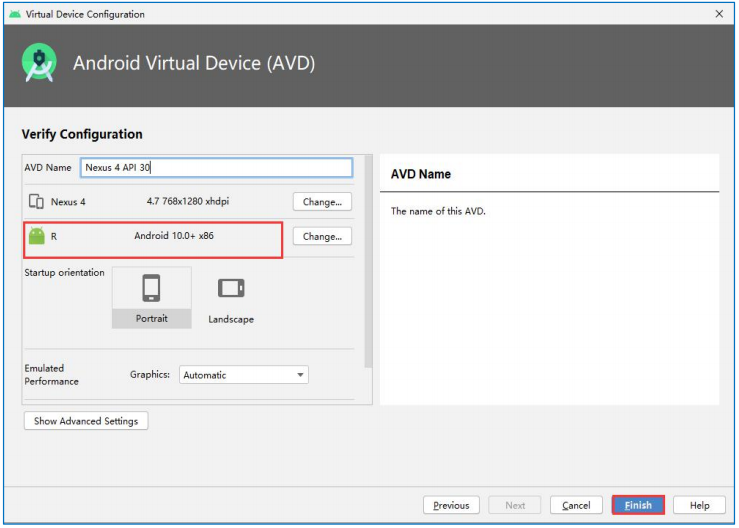Click 'The name of this AVD.' description

[x=438, y=211]
